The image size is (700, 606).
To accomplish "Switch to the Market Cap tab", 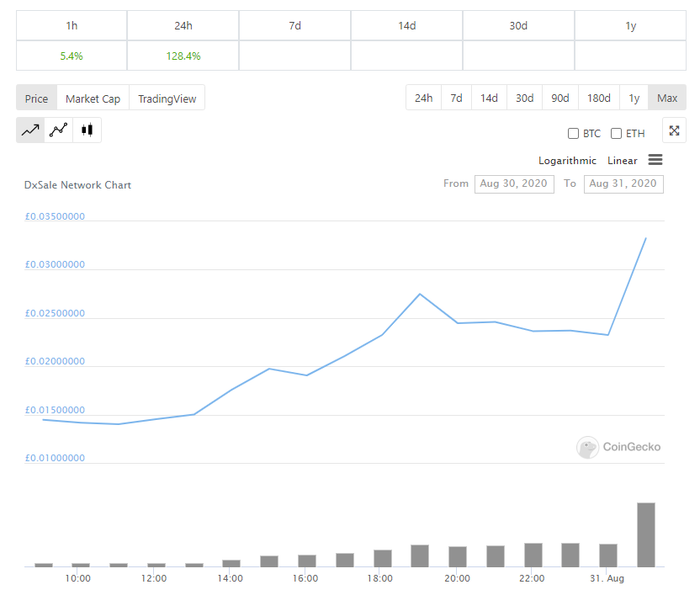I will tap(93, 98).
